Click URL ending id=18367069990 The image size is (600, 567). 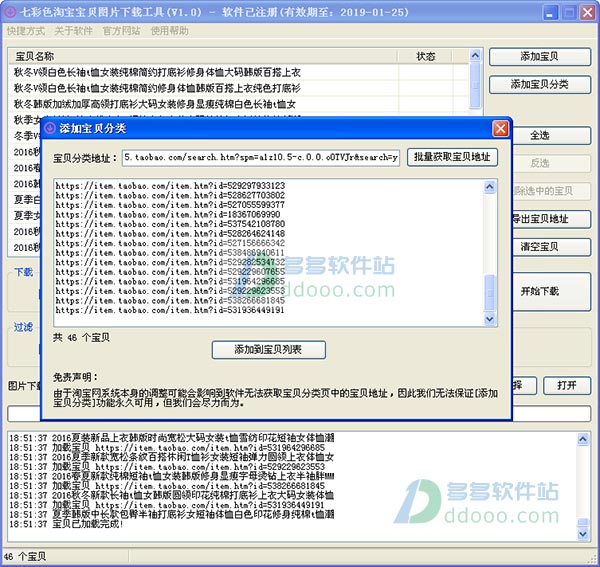[168, 215]
